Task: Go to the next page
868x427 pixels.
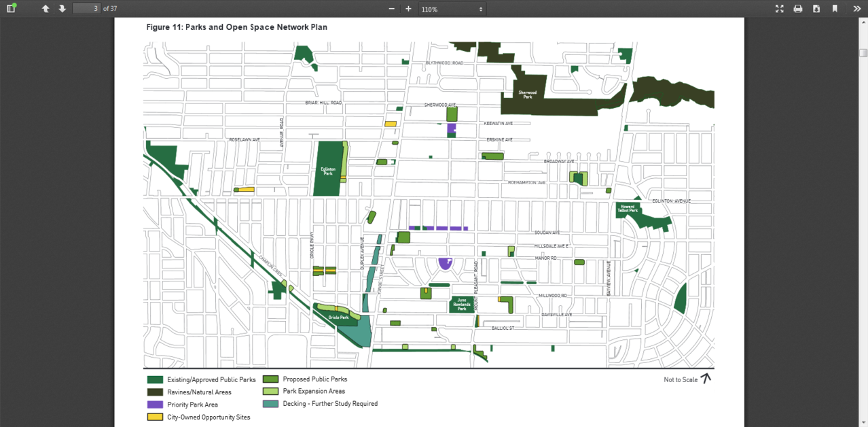Action: click(x=62, y=9)
